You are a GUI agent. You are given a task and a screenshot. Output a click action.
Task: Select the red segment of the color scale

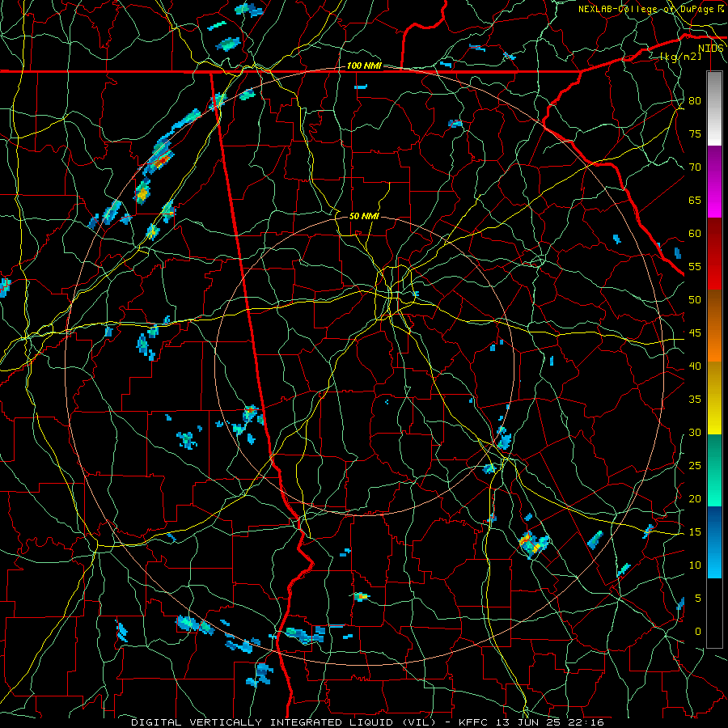[714, 254]
